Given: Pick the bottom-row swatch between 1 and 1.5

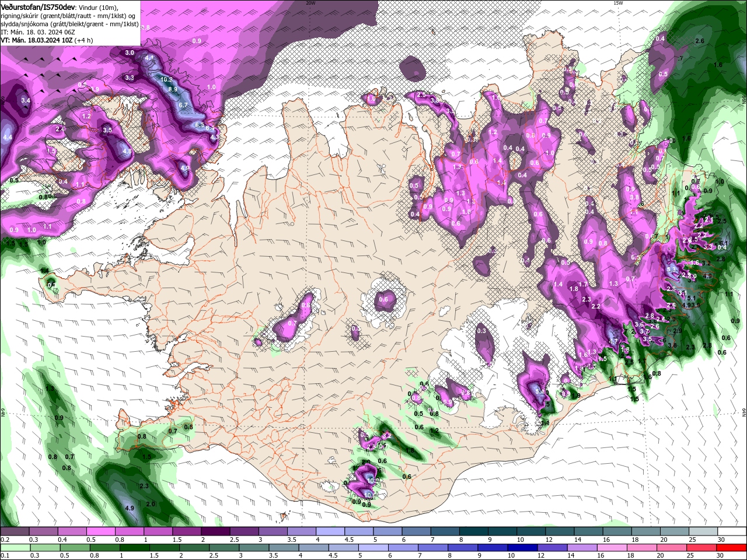Looking at the screenshot, I should click(x=134, y=548).
